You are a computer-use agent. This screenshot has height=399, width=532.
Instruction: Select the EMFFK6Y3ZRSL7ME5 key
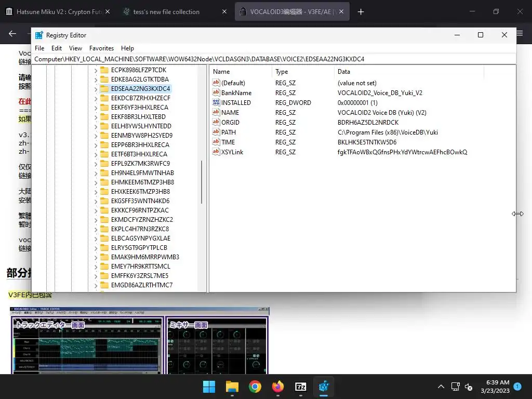140,276
